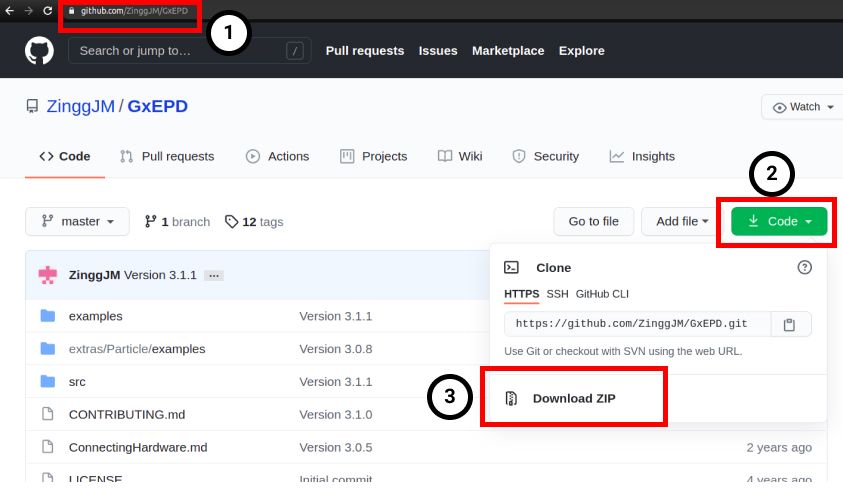This screenshot has height=499, width=843.
Task: Open the CONTRIBUTING.md file
Action: pos(127,415)
